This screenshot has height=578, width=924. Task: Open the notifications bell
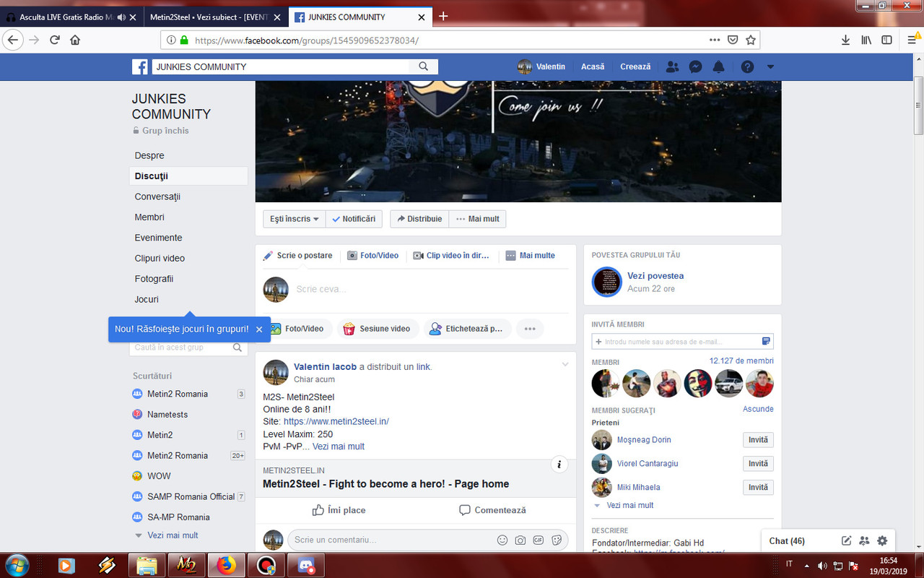click(718, 66)
